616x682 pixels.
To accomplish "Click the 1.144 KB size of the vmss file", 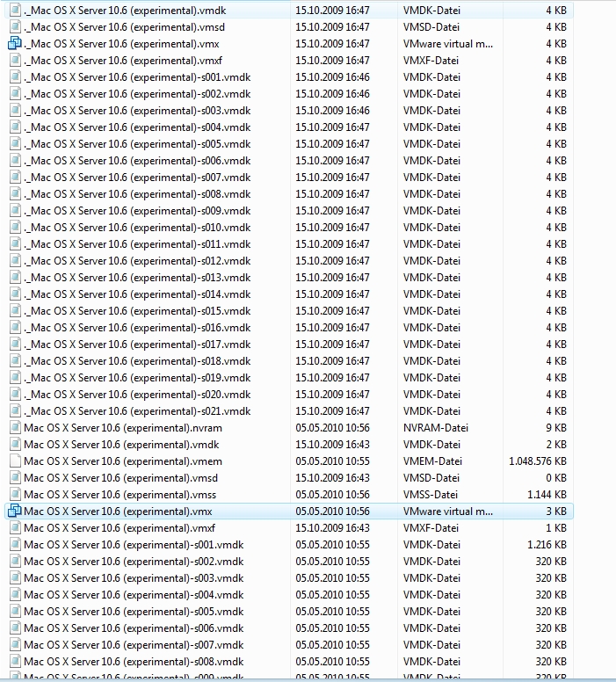I will click(547, 495).
